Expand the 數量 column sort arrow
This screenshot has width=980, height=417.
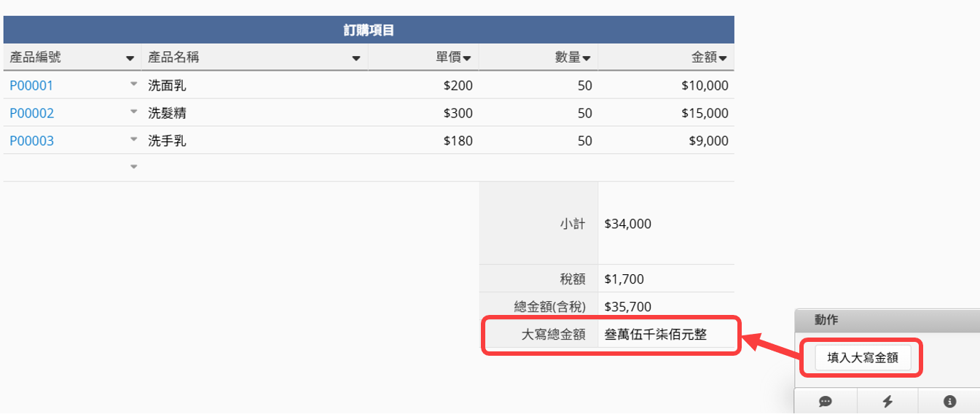pyautogui.click(x=586, y=58)
